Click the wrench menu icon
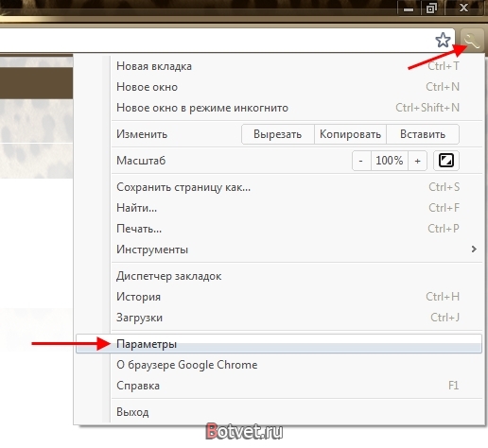The image size is (488, 448). pyautogui.click(x=472, y=40)
